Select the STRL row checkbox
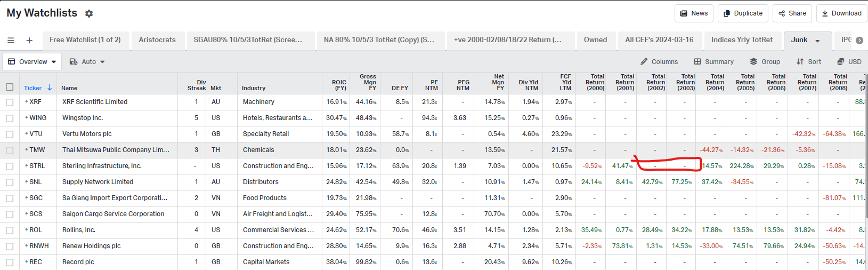The width and height of the screenshot is (868, 270). pos(10,166)
